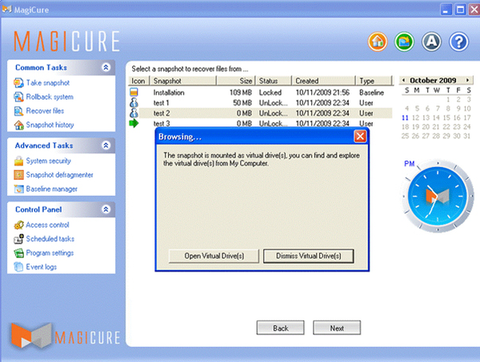Image resolution: width=480 pixels, height=362 pixels.
Task: Click the round 'A' icon in header
Action: [432, 42]
